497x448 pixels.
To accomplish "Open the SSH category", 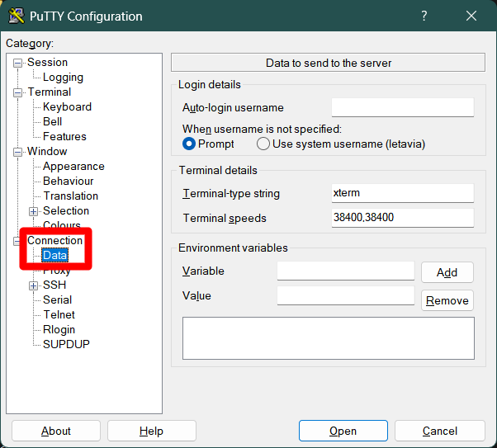I will point(54,285).
